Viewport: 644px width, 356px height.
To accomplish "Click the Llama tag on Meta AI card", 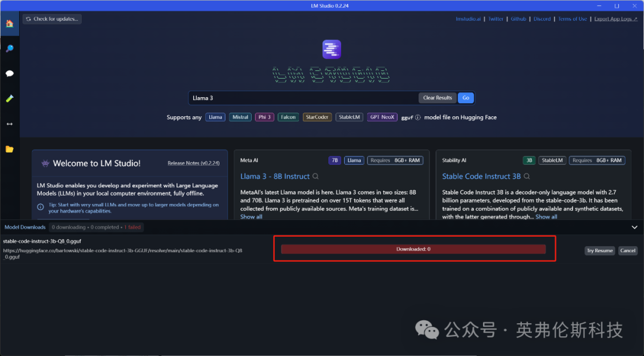I will [354, 160].
